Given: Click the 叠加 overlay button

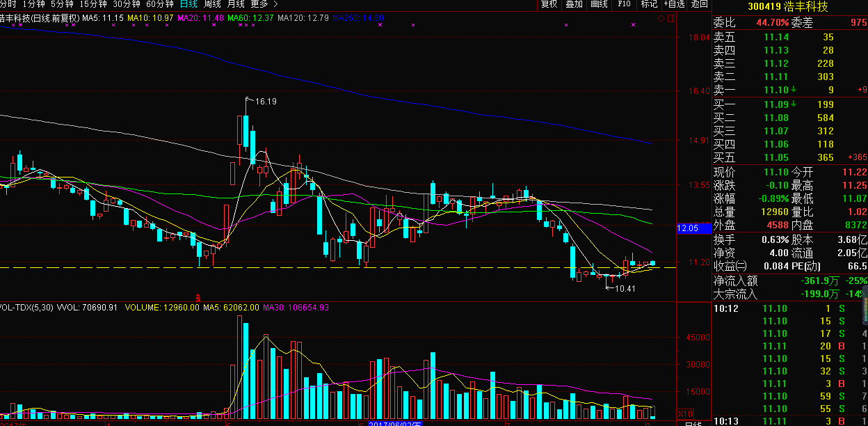Looking at the screenshot, I should click(x=574, y=4).
